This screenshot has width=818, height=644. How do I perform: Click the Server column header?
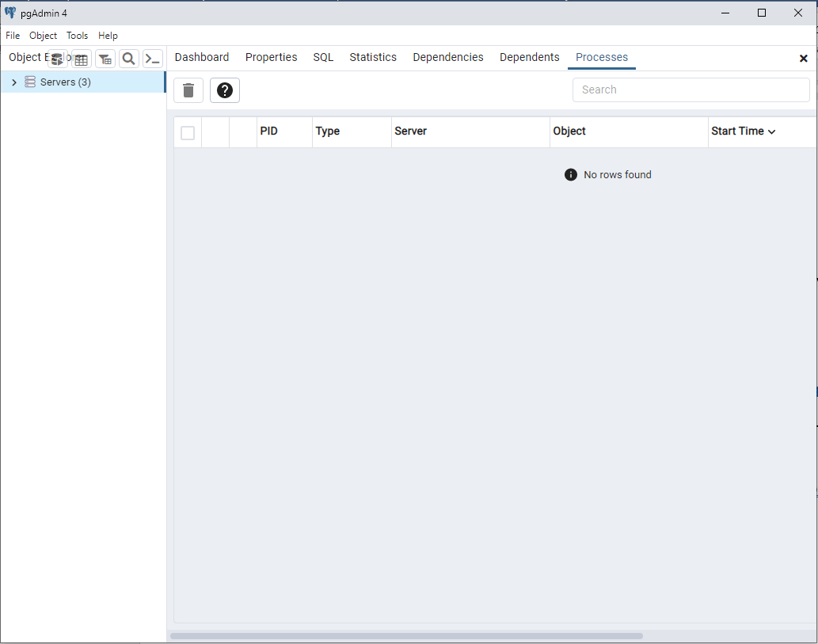[410, 131]
